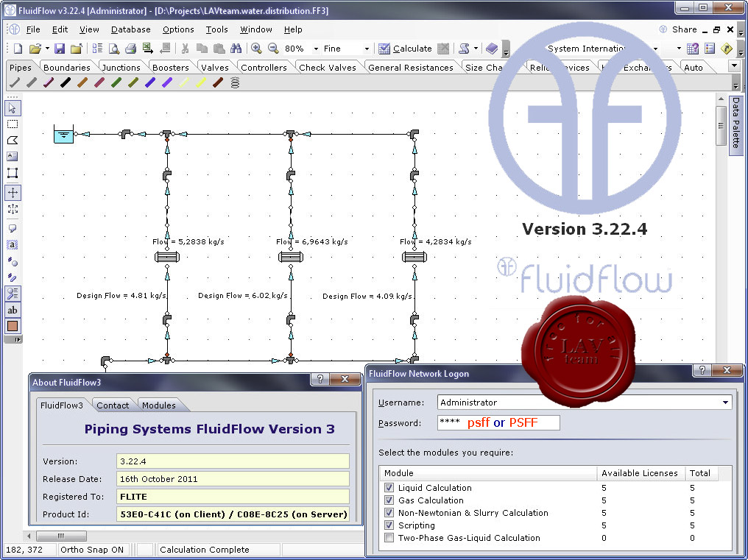Open the Modules tab in About dialog
Screen dimensions: 748x560
point(159,405)
